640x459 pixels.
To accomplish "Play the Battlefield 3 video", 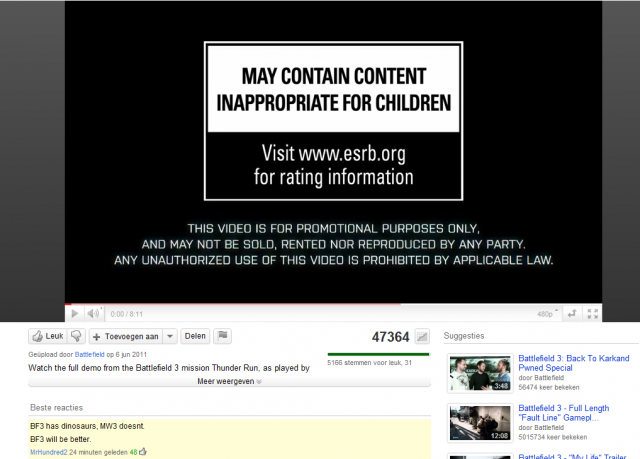I will (75, 314).
